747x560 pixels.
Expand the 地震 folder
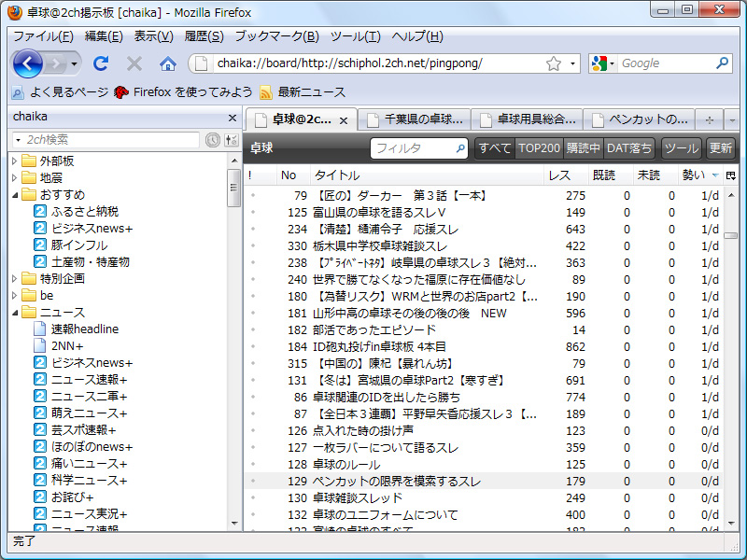pos(14,177)
